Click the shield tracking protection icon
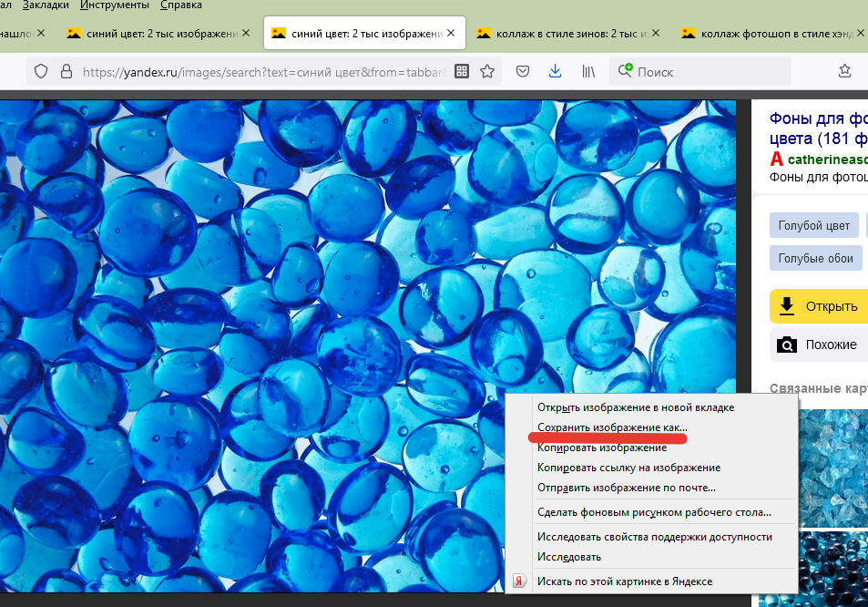Screen dimensions: 868x607 point(41,71)
